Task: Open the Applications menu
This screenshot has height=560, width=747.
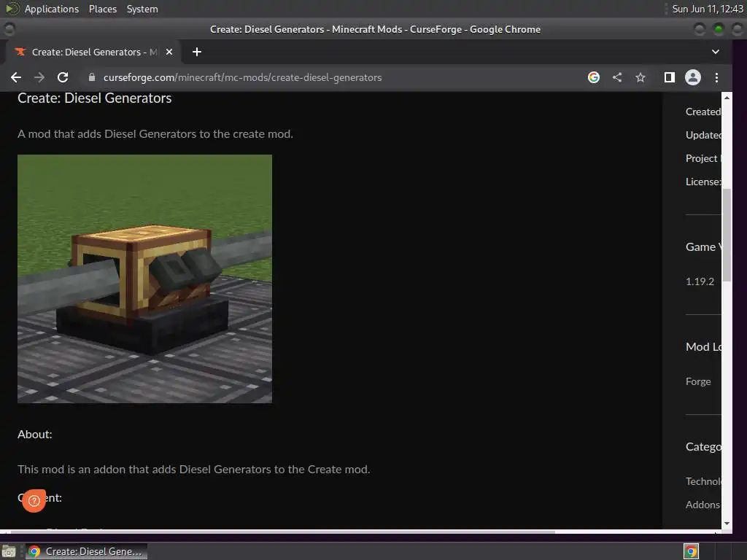Action: pyautogui.click(x=52, y=9)
